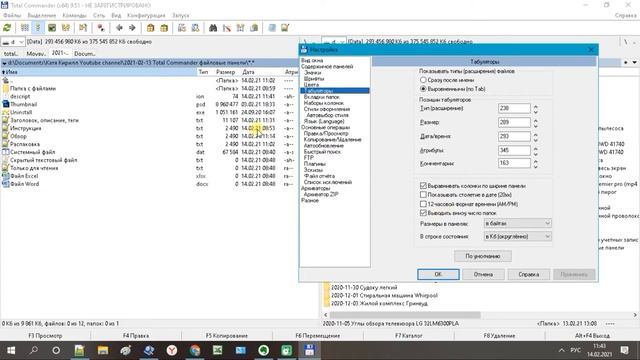
Task: Click the last toolbar icon with a pencil
Action: pos(285,28)
